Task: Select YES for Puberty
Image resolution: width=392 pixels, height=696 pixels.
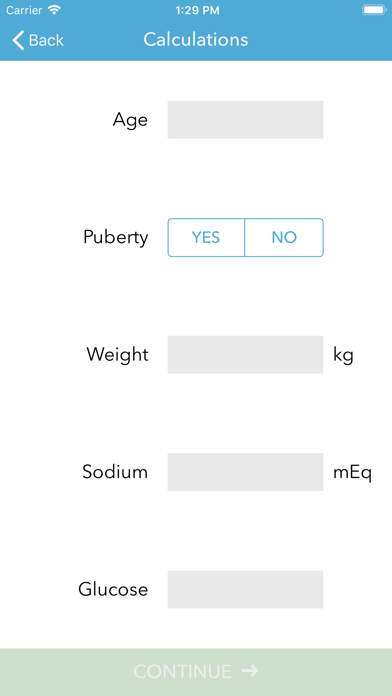Action: point(206,237)
